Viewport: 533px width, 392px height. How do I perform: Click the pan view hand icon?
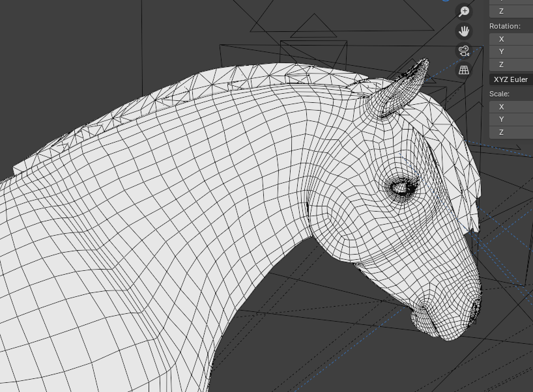click(x=464, y=31)
